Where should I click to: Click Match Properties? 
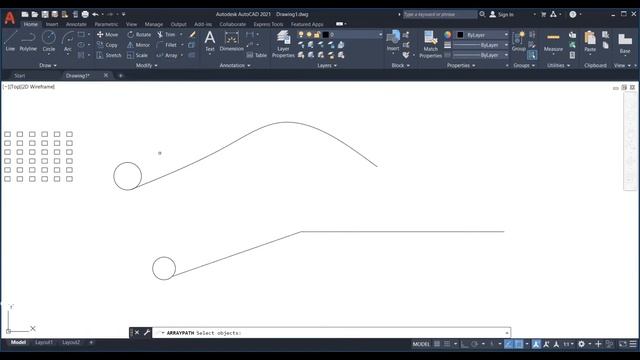point(430,44)
